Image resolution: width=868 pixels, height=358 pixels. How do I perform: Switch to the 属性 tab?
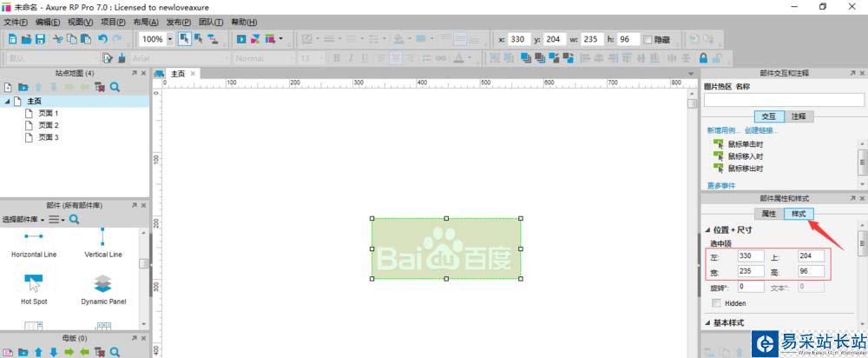tap(769, 214)
